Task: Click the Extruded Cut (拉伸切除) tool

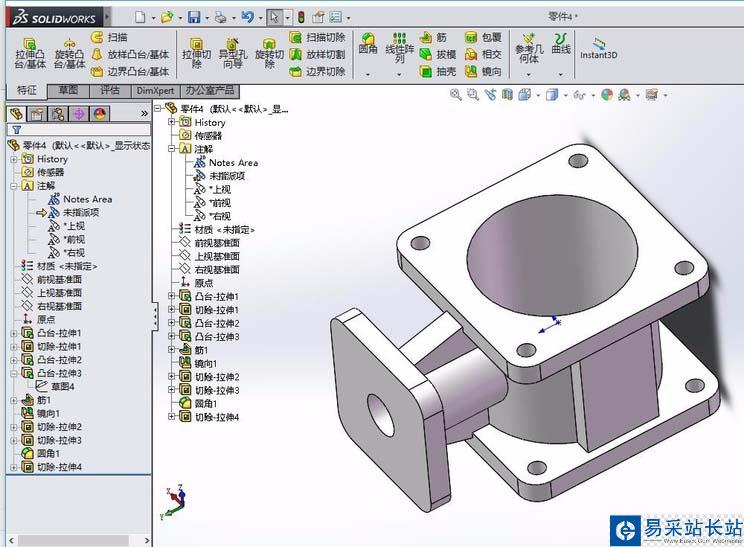Action: click(196, 53)
